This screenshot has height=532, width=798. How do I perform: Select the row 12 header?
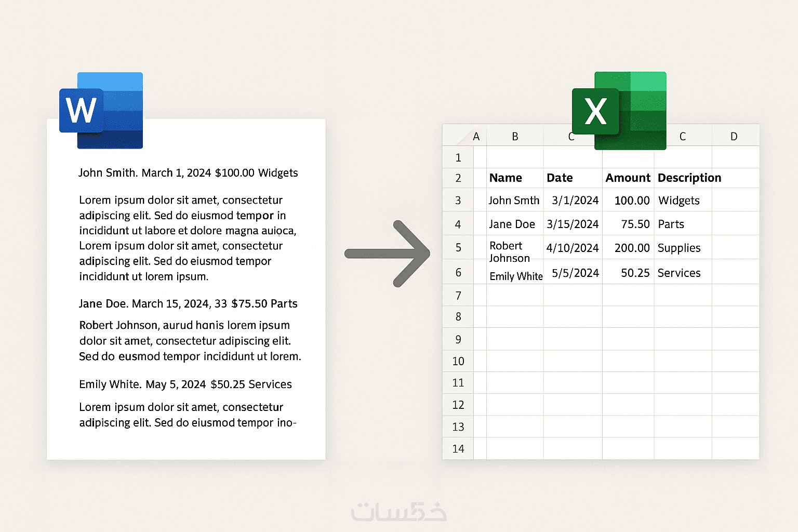[458, 404]
